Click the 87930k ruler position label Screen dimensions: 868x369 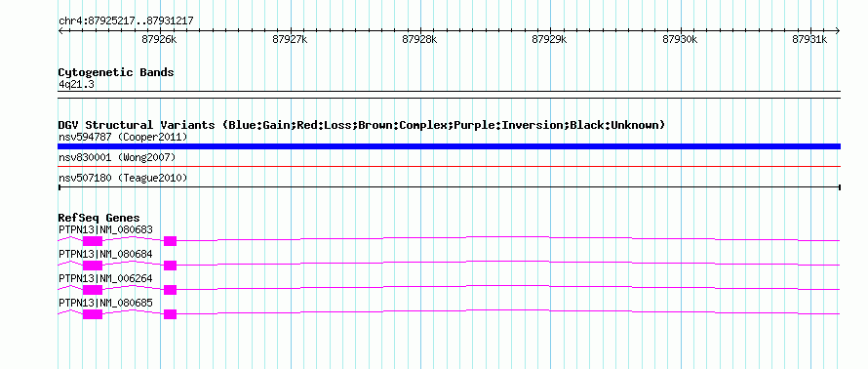(x=680, y=39)
